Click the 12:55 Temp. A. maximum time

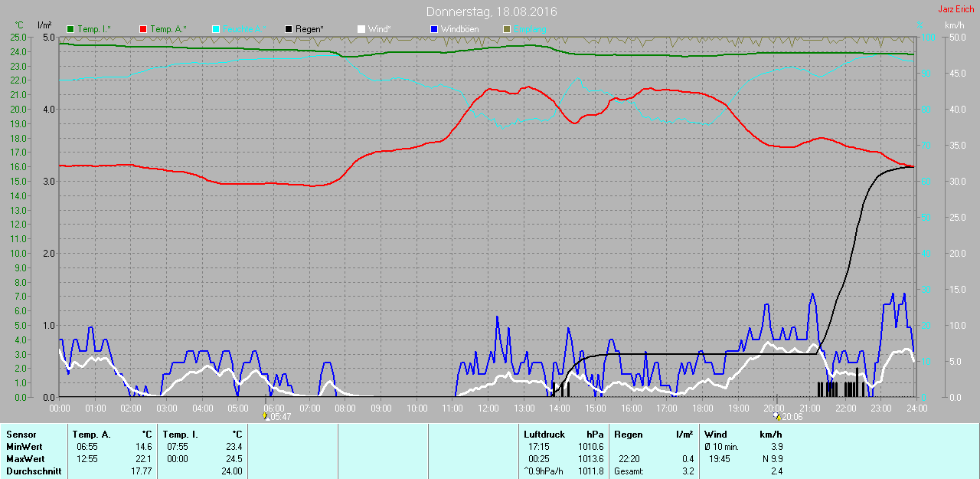pos(87,459)
